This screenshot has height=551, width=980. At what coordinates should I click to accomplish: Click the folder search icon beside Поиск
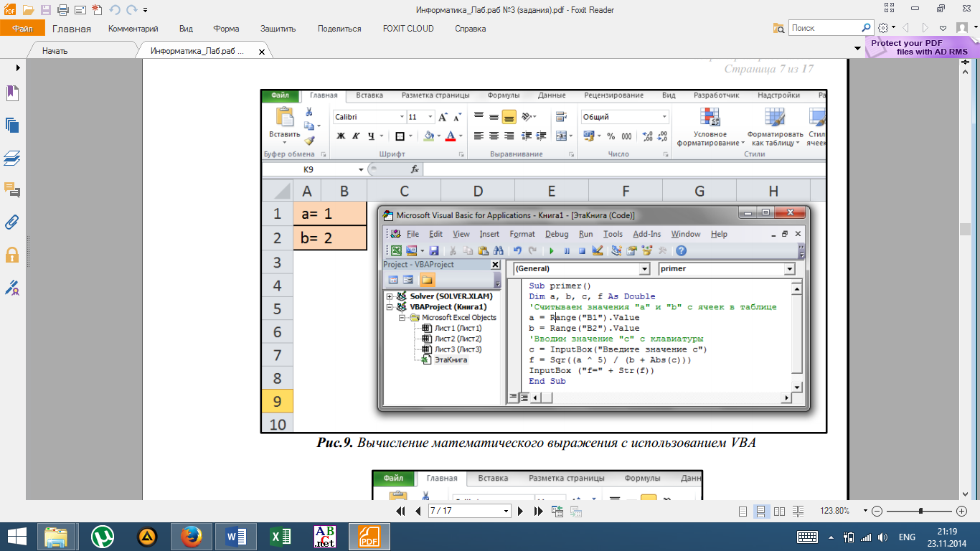[x=779, y=28]
